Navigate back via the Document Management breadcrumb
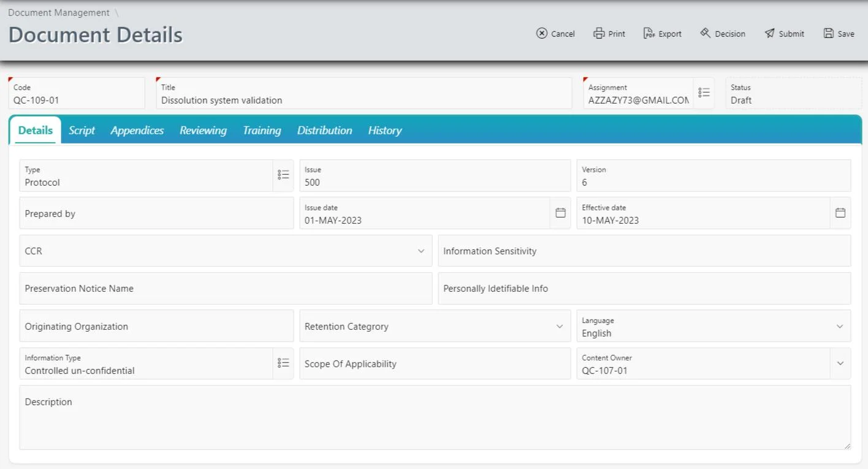Viewport: 868px width, 469px height. point(58,12)
